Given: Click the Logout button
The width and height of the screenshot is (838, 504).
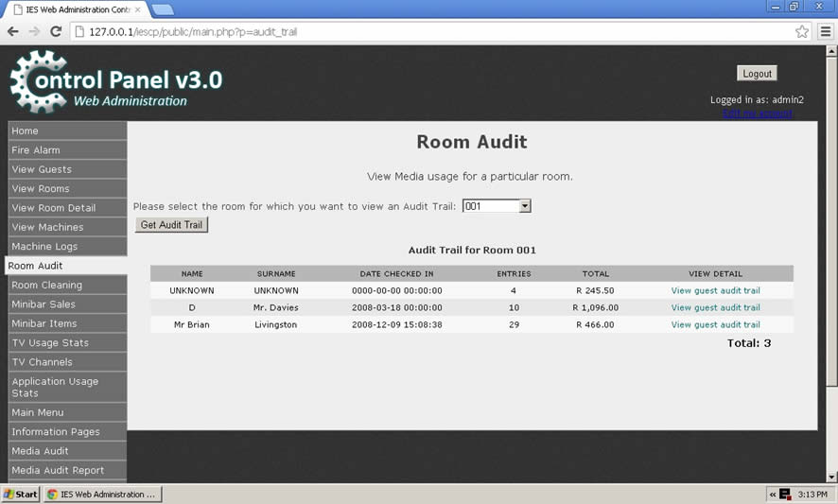Looking at the screenshot, I should click(757, 74).
